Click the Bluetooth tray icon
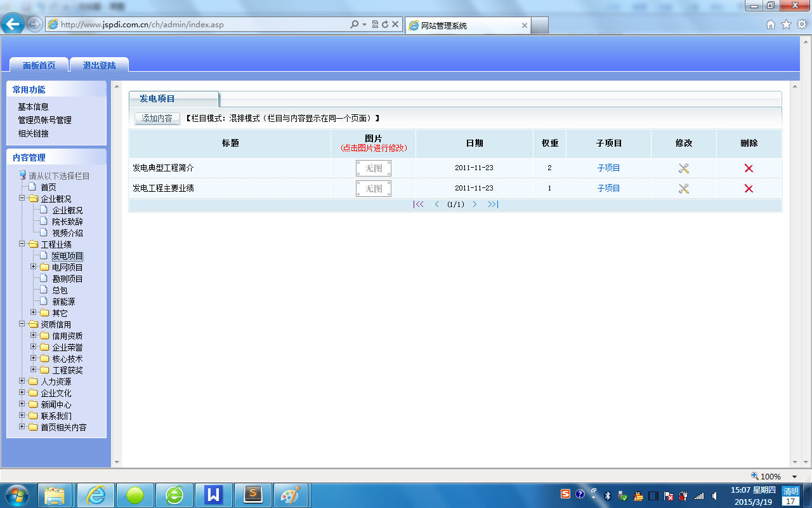 pos(607,495)
